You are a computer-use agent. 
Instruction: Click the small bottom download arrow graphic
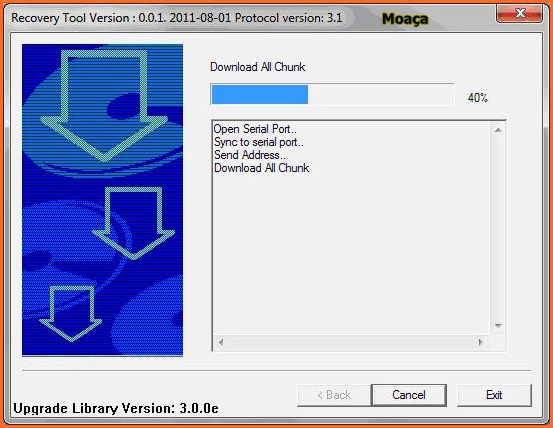point(71,313)
